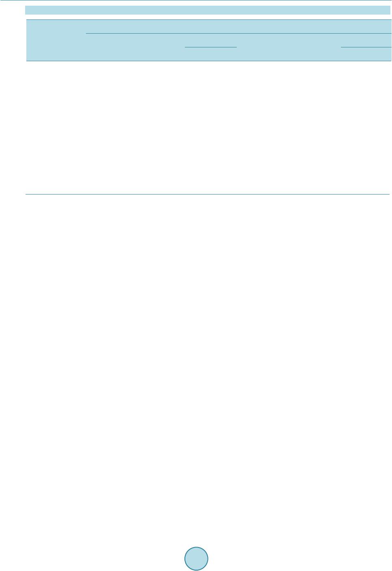Click the horizontal line closing the table
The height and width of the screenshot is (571, 392).
(x=208, y=195)
